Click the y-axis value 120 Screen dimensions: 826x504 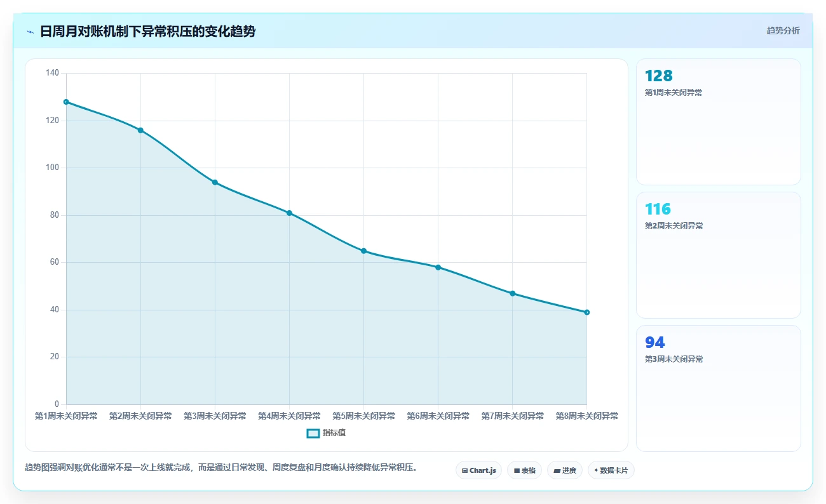pos(53,121)
